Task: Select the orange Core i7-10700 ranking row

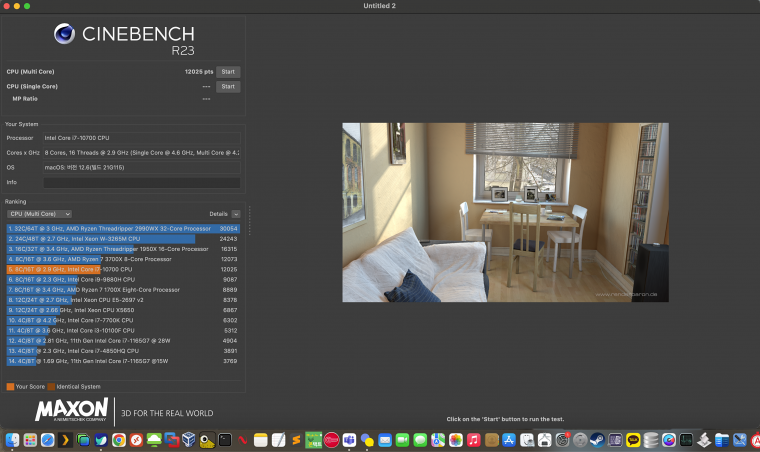Action: [123, 269]
